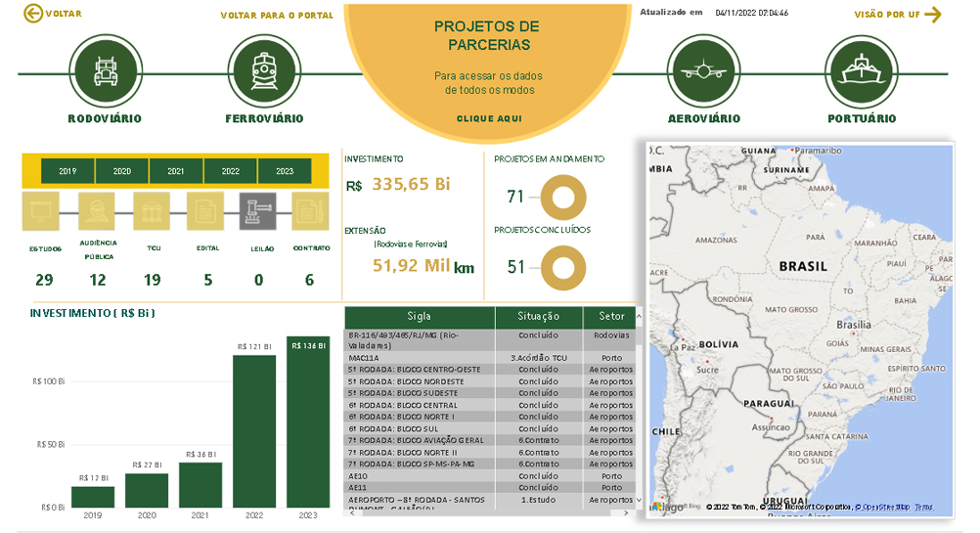Select the AE10 table row

490,476
